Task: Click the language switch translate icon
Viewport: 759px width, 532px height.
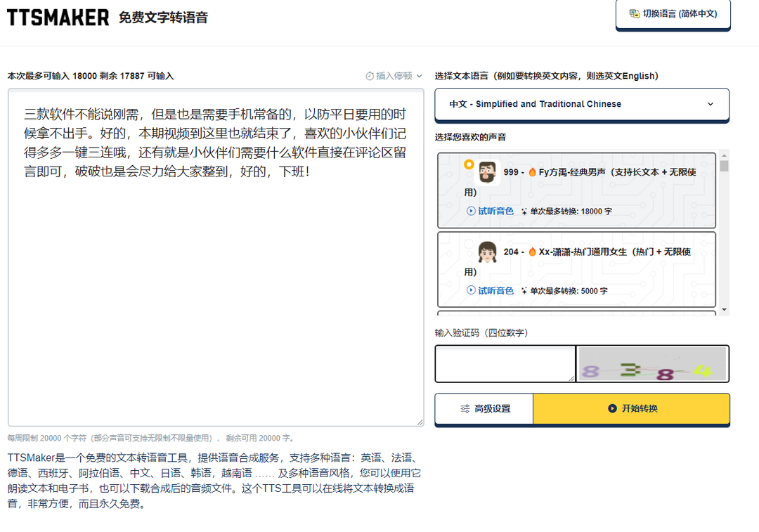Action: (635, 13)
